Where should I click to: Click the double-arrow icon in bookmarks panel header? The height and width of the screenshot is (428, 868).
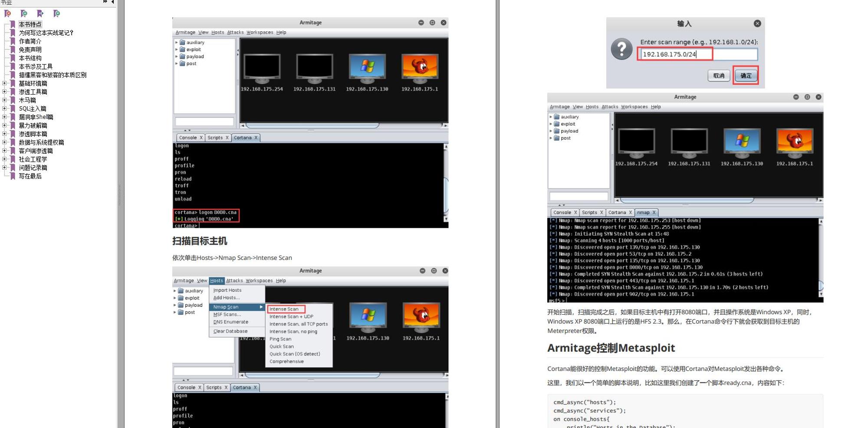coord(105,2)
